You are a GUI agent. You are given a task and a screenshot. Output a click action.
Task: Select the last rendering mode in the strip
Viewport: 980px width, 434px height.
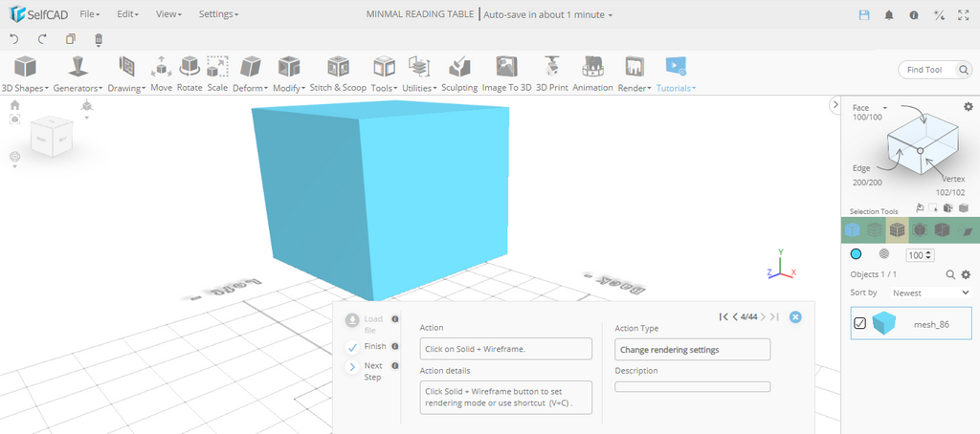[967, 230]
